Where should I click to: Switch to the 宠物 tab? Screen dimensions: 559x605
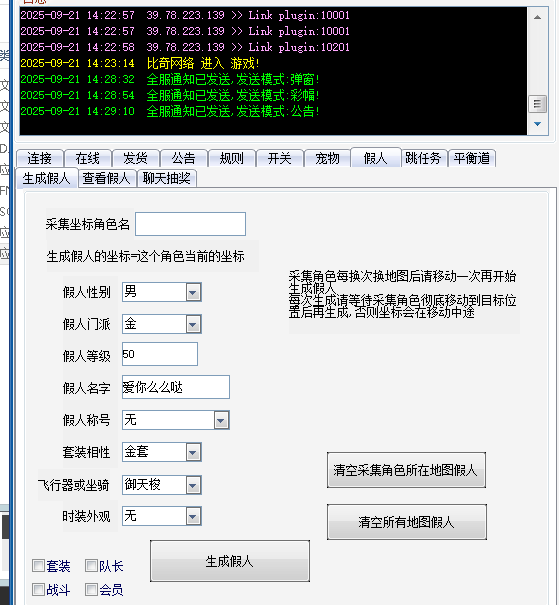click(328, 158)
